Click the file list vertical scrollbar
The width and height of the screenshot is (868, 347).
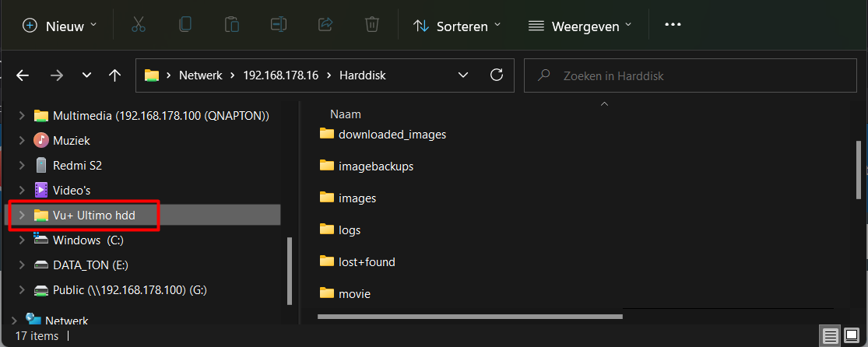(859, 170)
